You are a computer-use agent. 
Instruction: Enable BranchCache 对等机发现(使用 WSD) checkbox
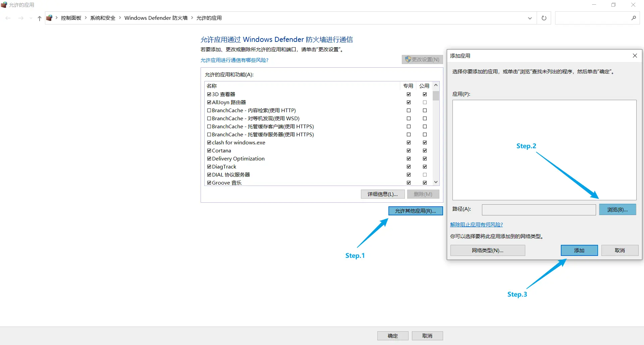[209, 119]
